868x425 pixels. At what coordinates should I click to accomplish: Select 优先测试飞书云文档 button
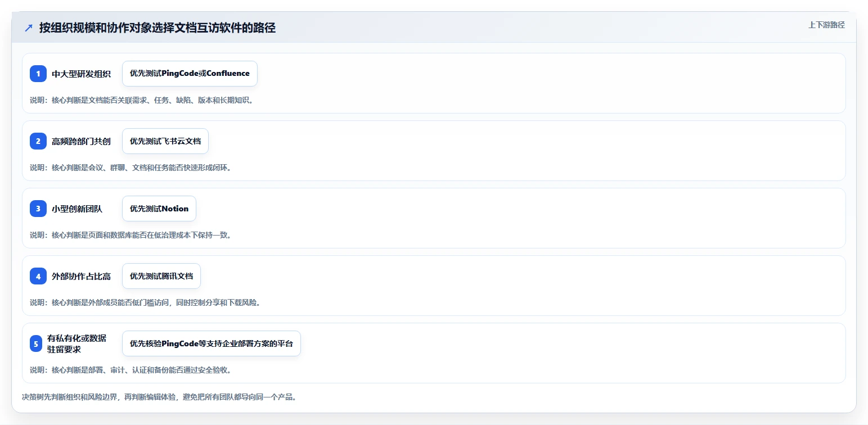165,141
